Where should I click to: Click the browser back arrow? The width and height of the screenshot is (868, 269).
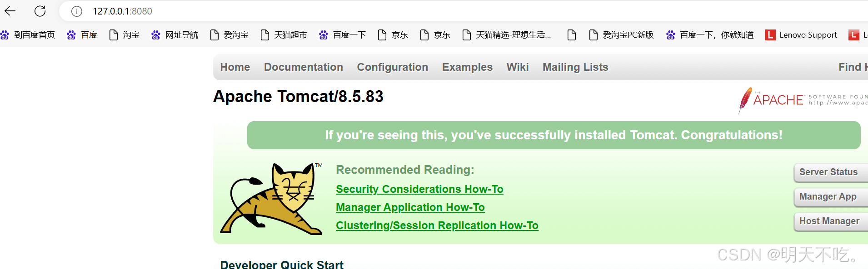pyautogui.click(x=10, y=11)
